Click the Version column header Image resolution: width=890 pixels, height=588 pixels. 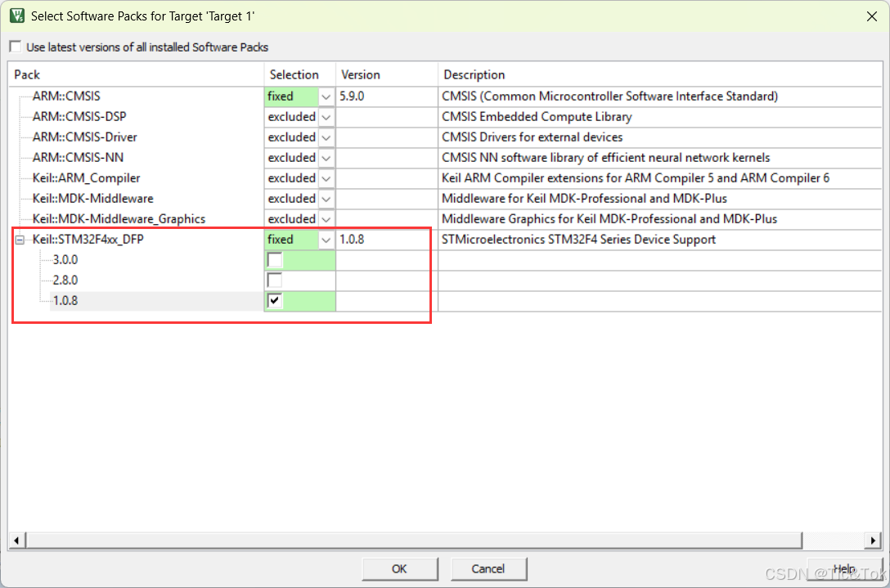tap(387, 75)
